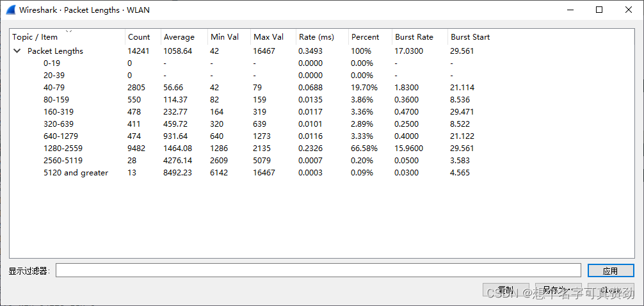Image resolution: width=644 pixels, height=306 pixels.
Task: Click the Wireshark shark fin title icon
Action: [x=10, y=10]
